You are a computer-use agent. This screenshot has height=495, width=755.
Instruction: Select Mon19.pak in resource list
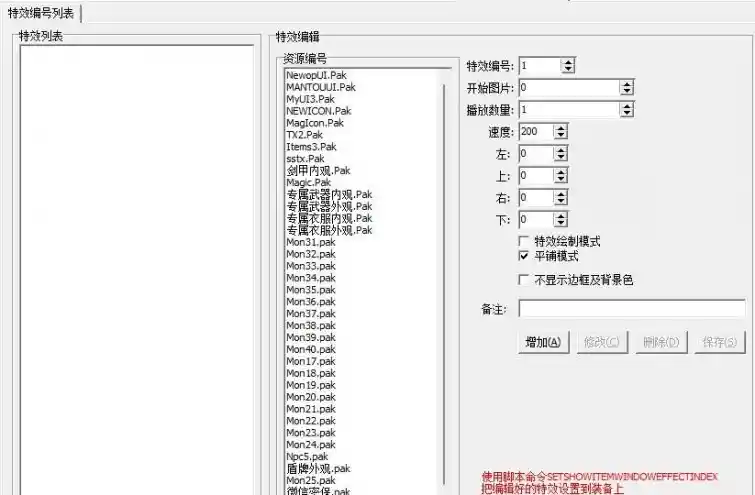coord(311,385)
